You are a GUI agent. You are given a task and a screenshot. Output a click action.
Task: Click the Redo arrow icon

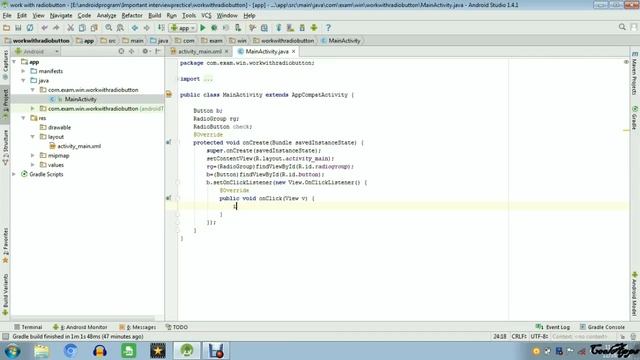pos(56,28)
